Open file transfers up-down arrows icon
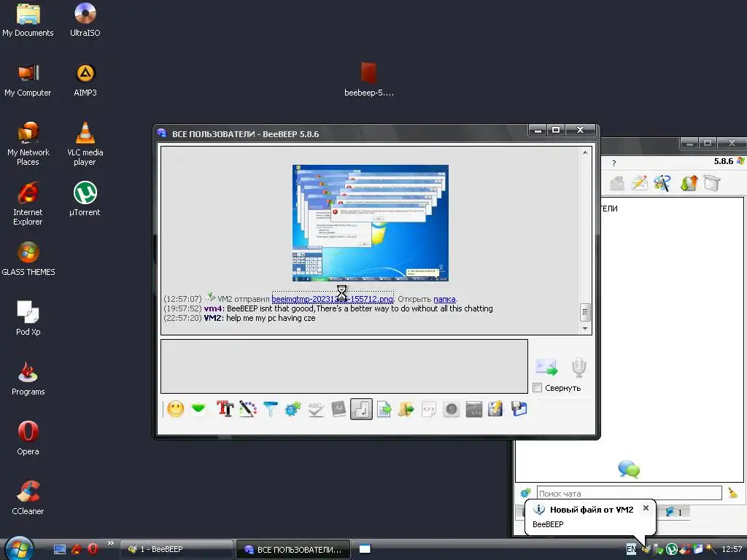 [x=689, y=183]
